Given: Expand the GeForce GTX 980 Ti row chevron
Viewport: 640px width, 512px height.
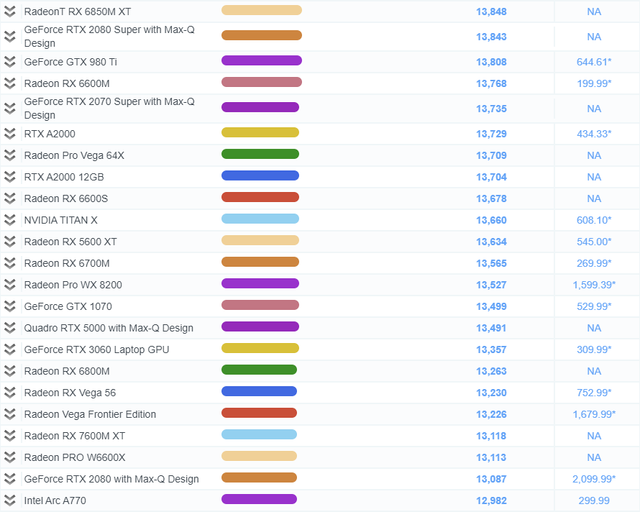Looking at the screenshot, I should tap(10, 61).
